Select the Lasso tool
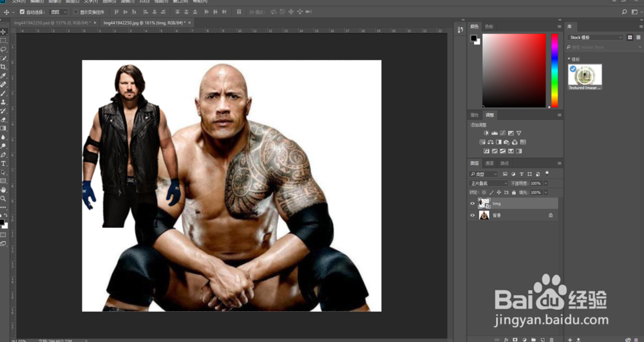Screen dimensions: 644x342 click(3, 49)
